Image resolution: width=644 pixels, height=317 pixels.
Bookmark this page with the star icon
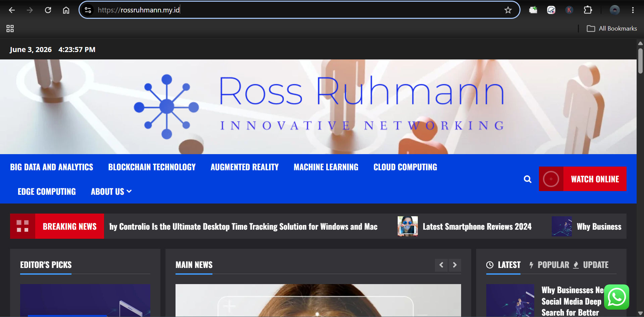[508, 10]
